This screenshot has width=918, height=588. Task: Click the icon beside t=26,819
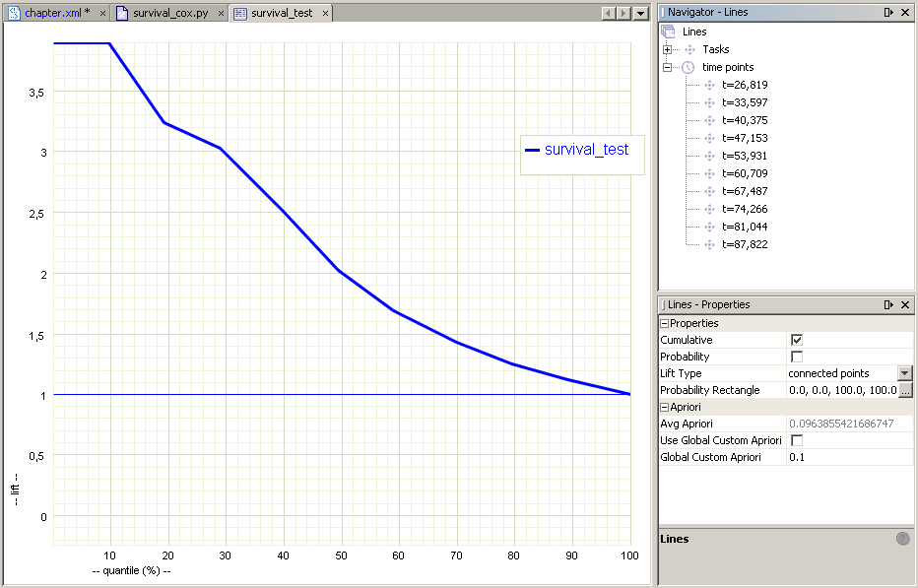click(x=709, y=85)
